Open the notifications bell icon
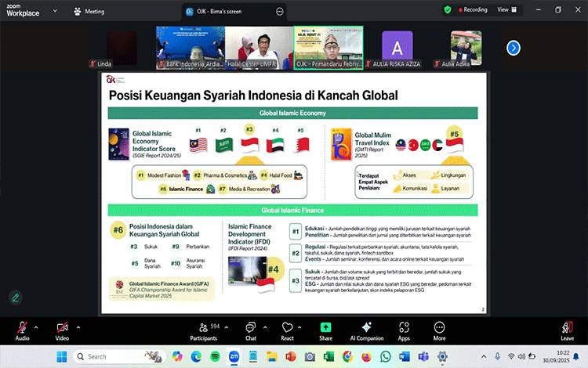Screen dimensions: 588x368 point(576,357)
